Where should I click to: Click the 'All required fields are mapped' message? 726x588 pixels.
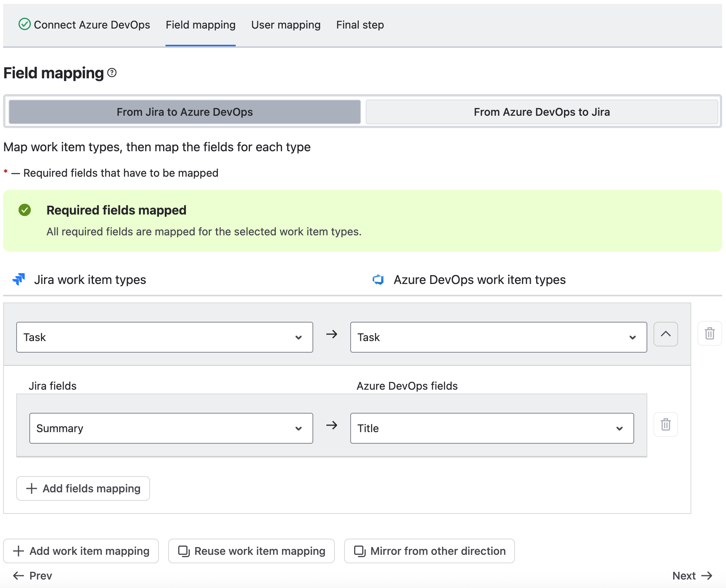pos(204,231)
